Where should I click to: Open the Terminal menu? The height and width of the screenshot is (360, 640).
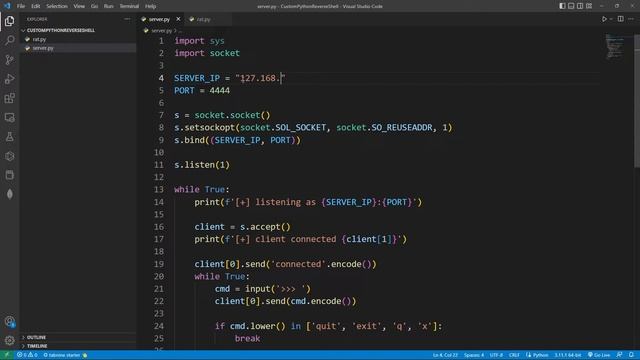[129, 6]
